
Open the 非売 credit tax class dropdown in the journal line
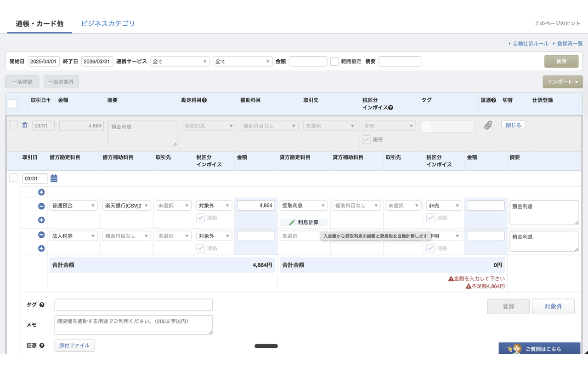(444, 206)
